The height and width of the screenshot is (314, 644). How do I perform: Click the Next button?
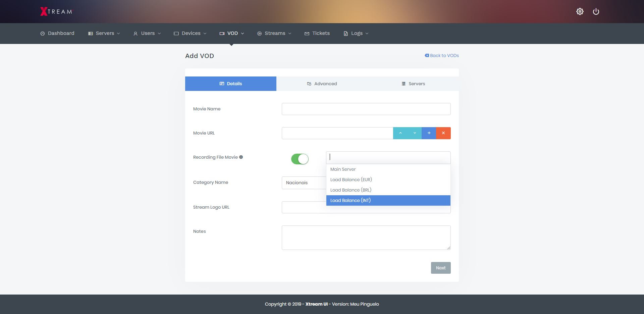(441, 268)
